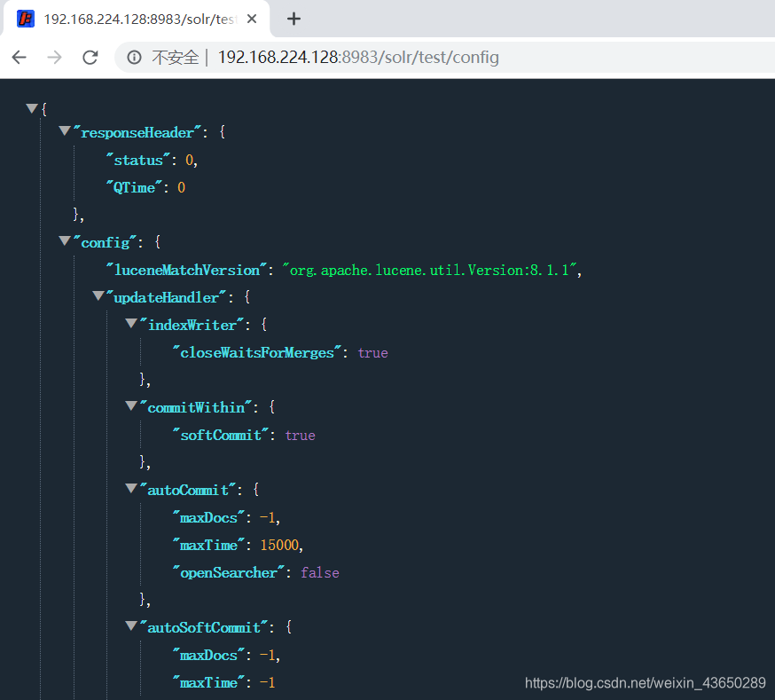The height and width of the screenshot is (700, 775).
Task: Collapse the updateHandler node
Action: tap(98, 295)
